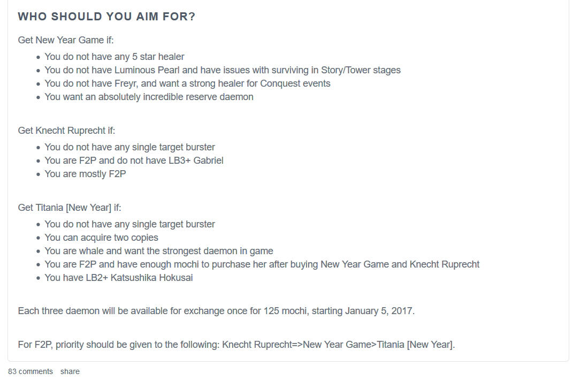Click the 'WHO SHOULD YOU AIM FOR?' heading
The height and width of the screenshot is (381, 588).
click(x=106, y=17)
